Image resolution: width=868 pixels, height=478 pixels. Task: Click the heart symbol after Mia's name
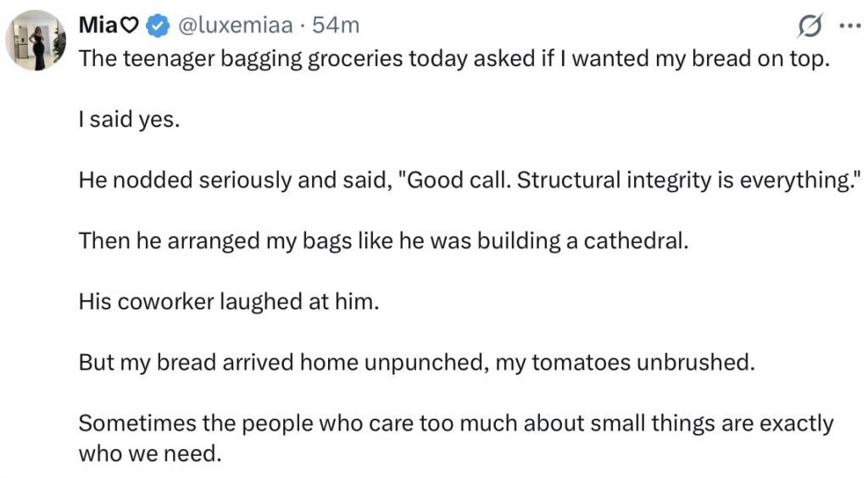pos(130,26)
